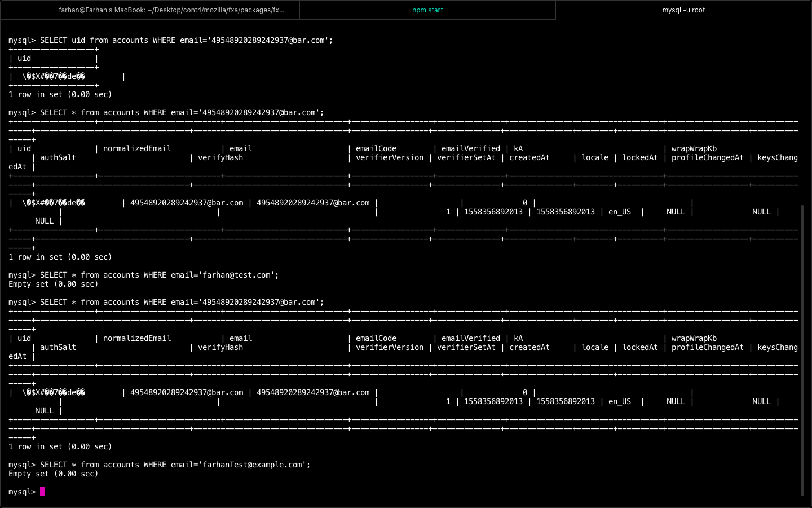812x508 pixels.
Task: Click the en_US locale value in the last result table
Action: [x=620, y=401]
